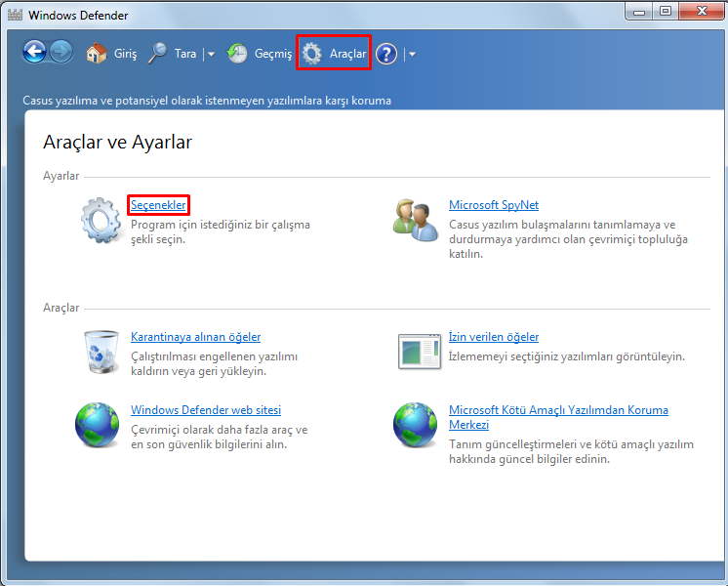This screenshot has width=728, height=586.
Task: Click 'Çevrimiçi olarak daha fazla araç ve' text
Action: click(x=220, y=430)
